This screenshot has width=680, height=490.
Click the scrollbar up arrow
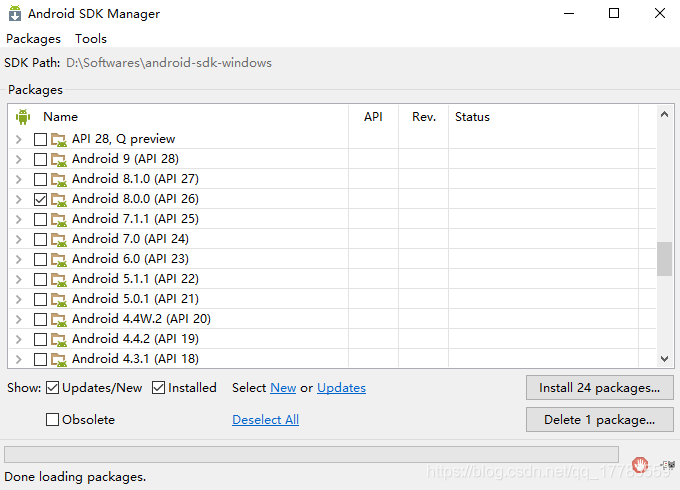click(664, 114)
